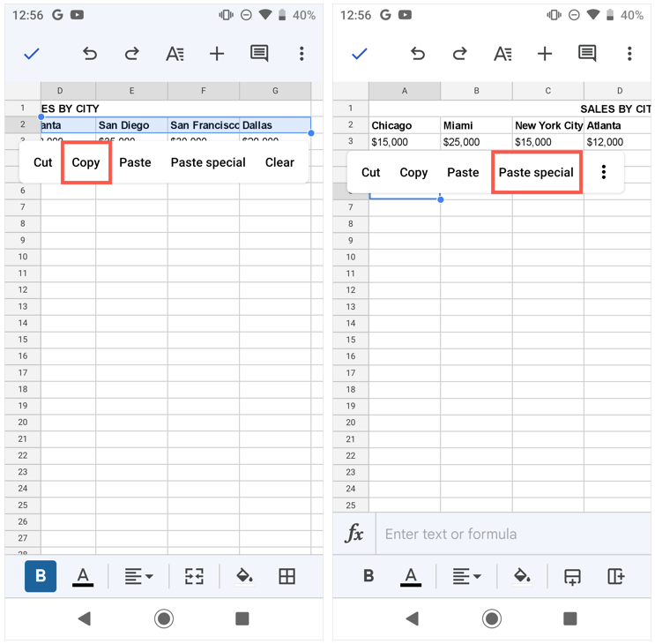Open the borders grid icon
The width and height of the screenshot is (655, 644).
(x=287, y=576)
